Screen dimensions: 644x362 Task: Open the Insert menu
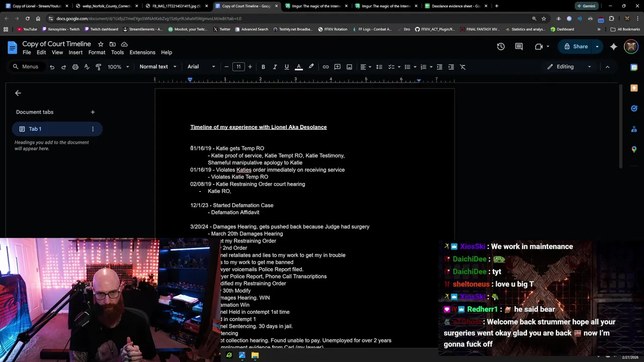tap(75, 52)
